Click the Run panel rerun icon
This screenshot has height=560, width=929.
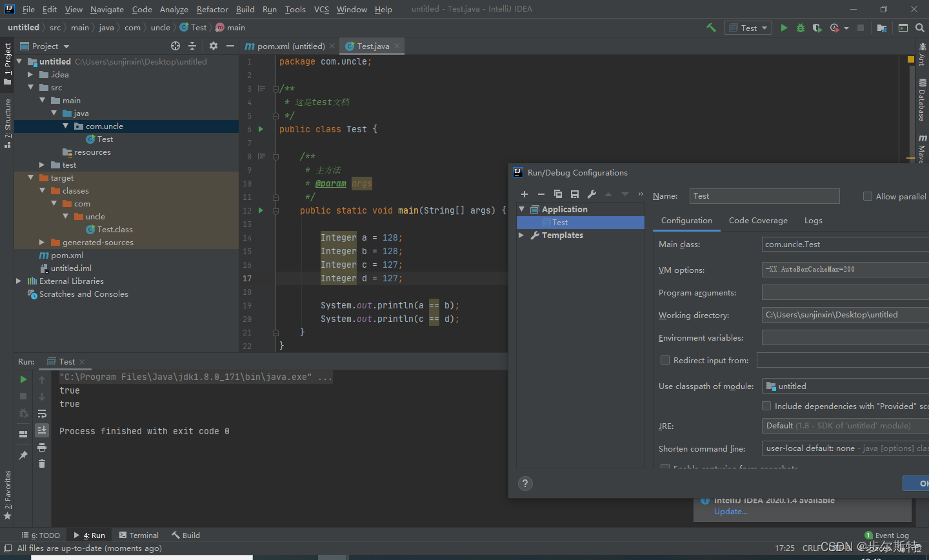point(23,379)
